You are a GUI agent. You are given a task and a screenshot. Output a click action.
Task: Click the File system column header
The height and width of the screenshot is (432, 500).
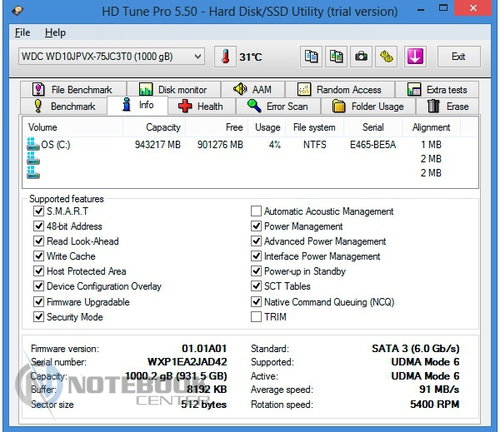tap(314, 127)
